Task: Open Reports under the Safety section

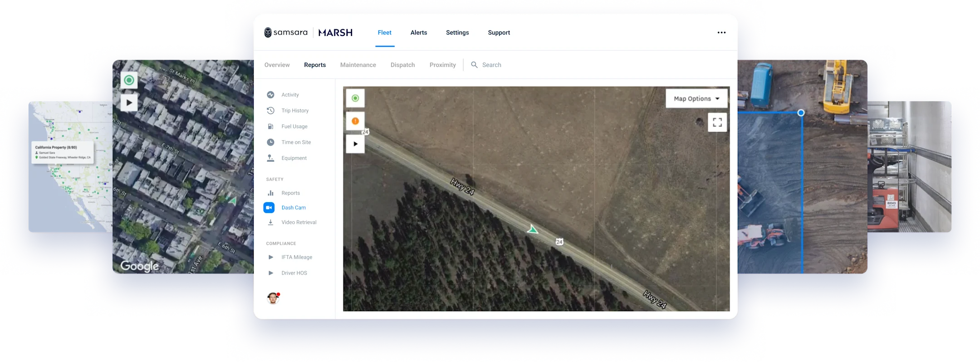Action: [x=290, y=193]
